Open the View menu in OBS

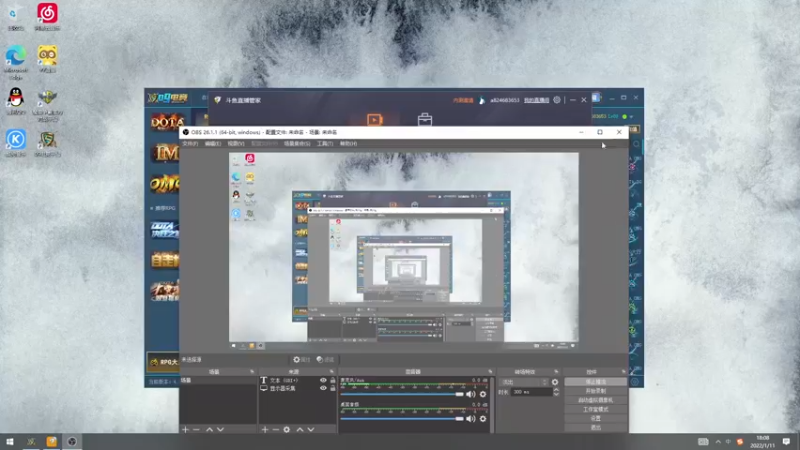[x=236, y=144]
